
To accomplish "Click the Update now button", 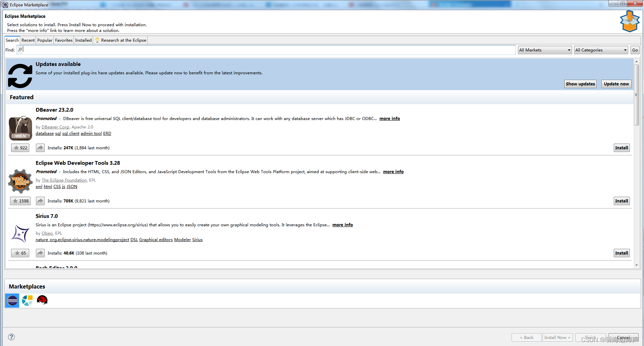I will (x=616, y=84).
